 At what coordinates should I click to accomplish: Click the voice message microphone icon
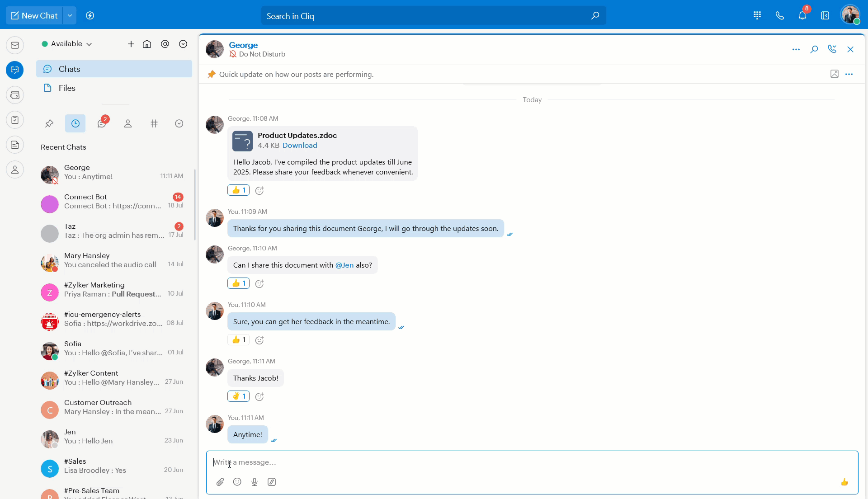(255, 482)
